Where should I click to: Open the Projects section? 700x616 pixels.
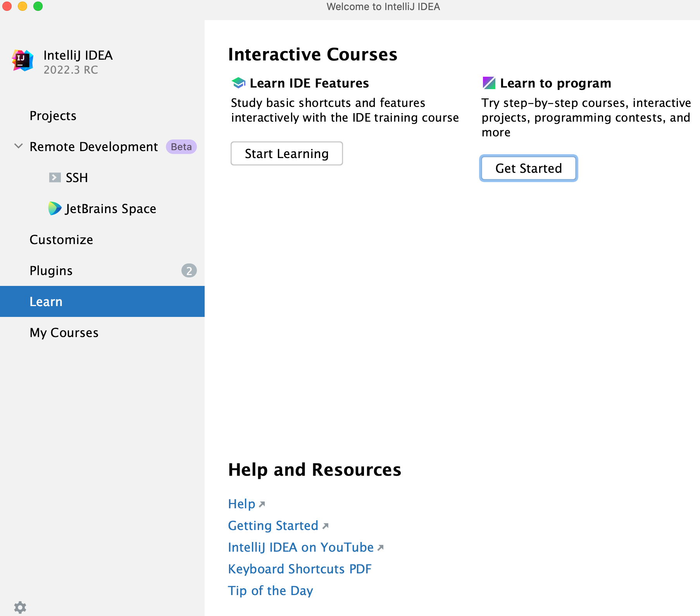coord(102,115)
